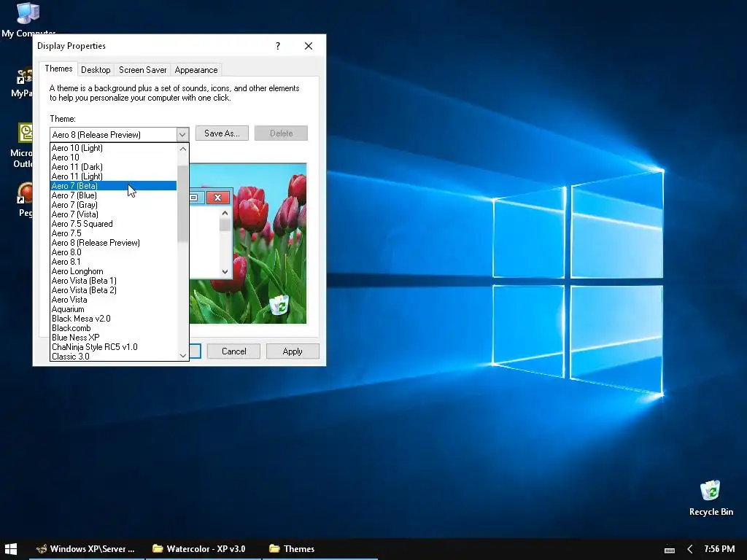Switch to Windows XP\Server taskbar window

86,549
